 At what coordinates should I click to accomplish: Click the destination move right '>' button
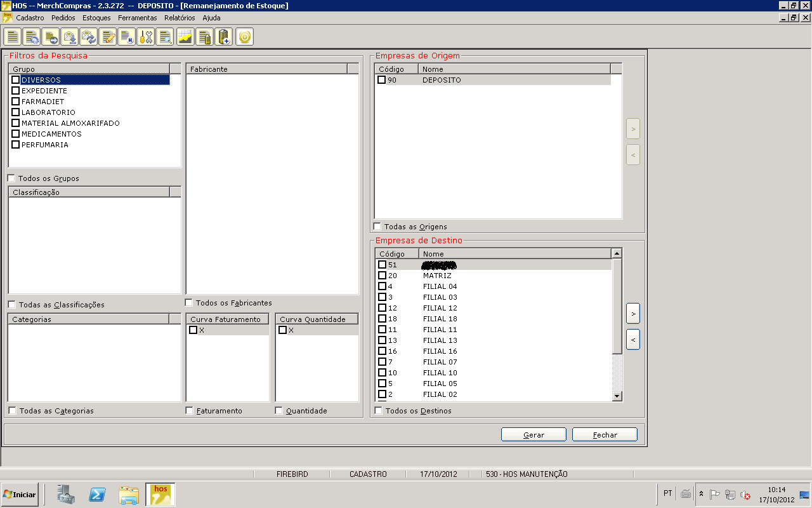632,313
